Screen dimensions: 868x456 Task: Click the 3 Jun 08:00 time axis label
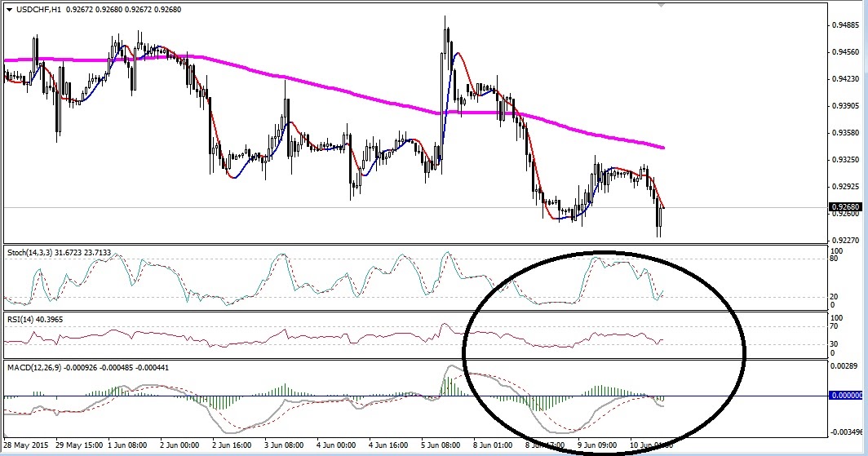[284, 445]
